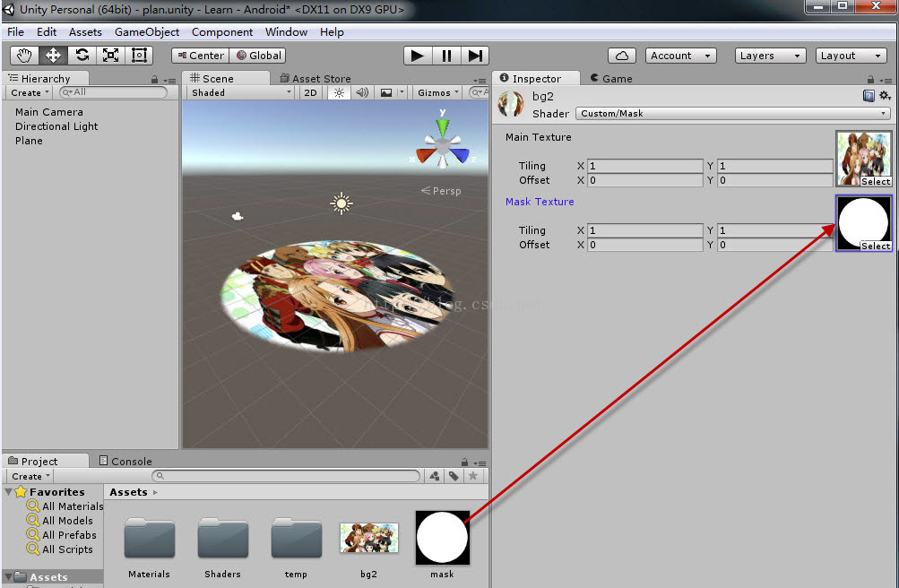The width and height of the screenshot is (899, 588).
Task: Open the Shader Custom/Mask dropdown
Action: coord(732,114)
